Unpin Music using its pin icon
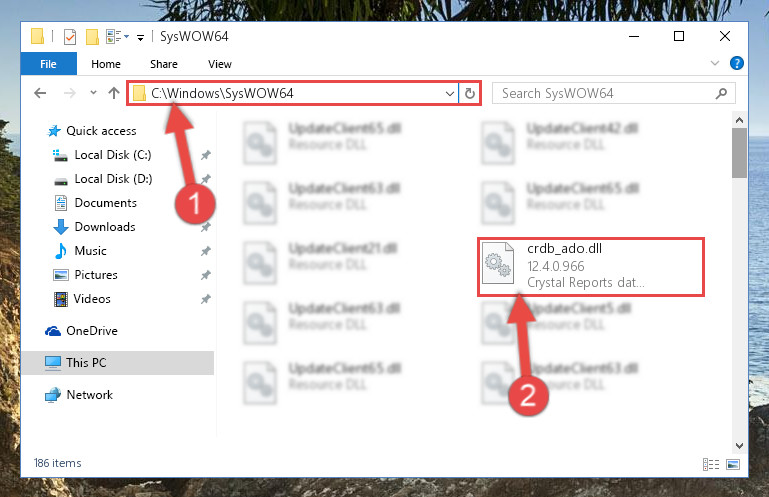Image resolution: width=769 pixels, height=497 pixels. [205, 251]
